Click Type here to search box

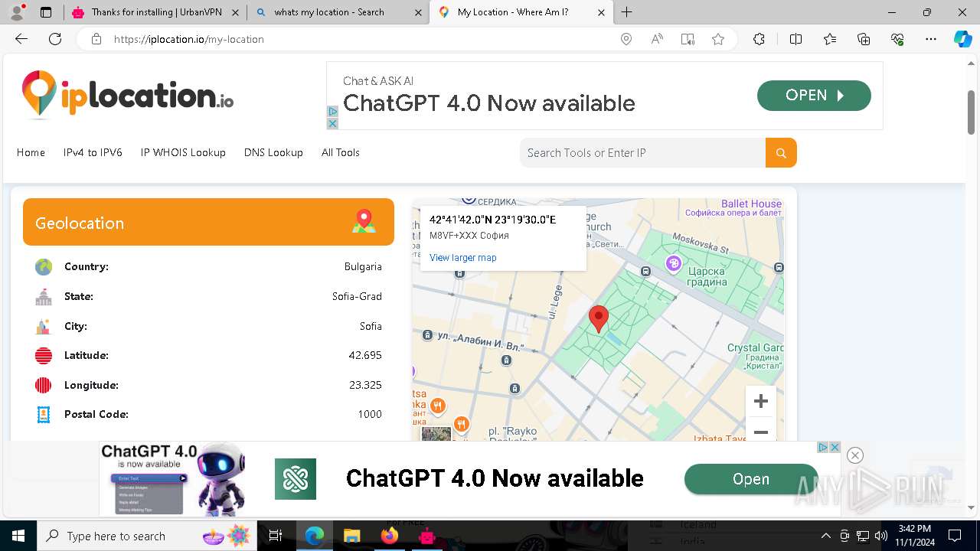click(145, 536)
